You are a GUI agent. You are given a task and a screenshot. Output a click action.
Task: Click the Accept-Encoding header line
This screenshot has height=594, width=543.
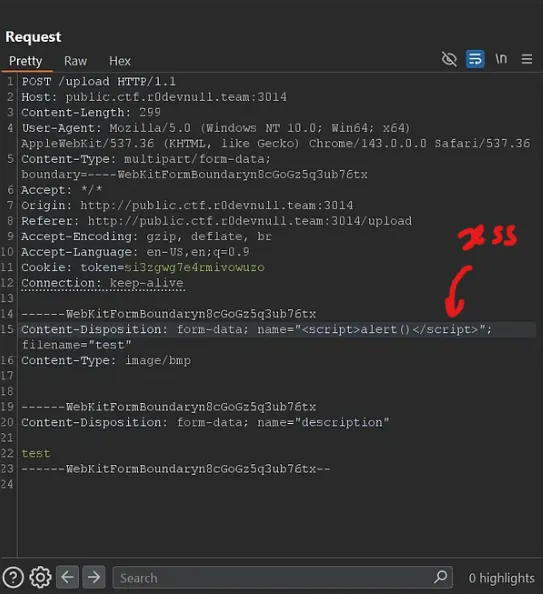tap(146, 236)
